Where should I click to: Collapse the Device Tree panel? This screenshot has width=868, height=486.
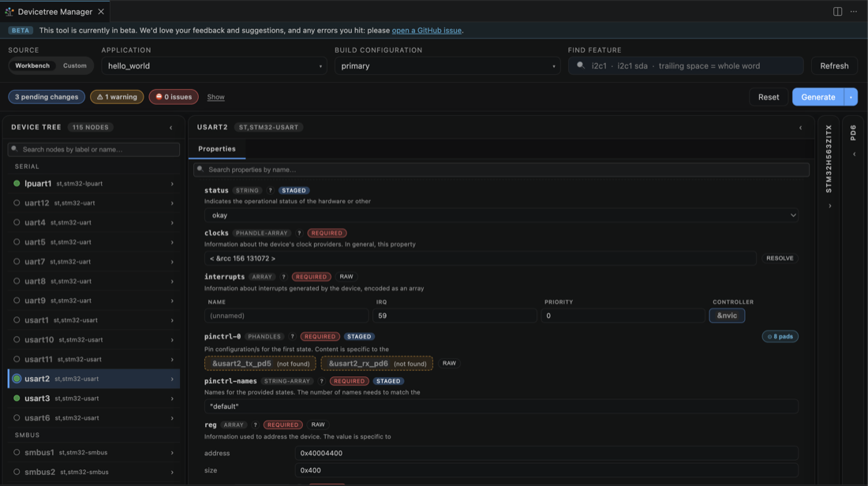[x=171, y=128]
